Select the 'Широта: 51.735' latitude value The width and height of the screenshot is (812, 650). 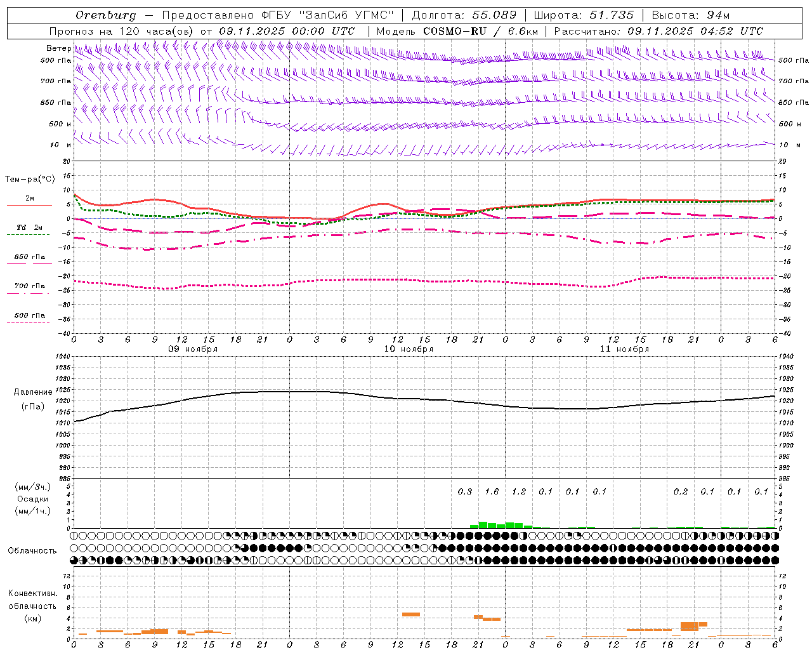coord(584,15)
